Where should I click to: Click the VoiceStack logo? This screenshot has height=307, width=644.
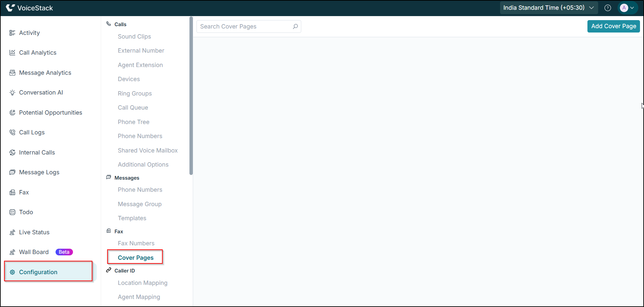[x=29, y=8]
